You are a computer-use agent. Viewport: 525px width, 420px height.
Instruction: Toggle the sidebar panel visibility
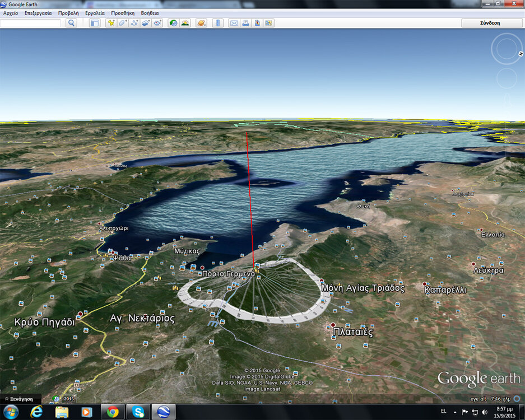coord(95,23)
